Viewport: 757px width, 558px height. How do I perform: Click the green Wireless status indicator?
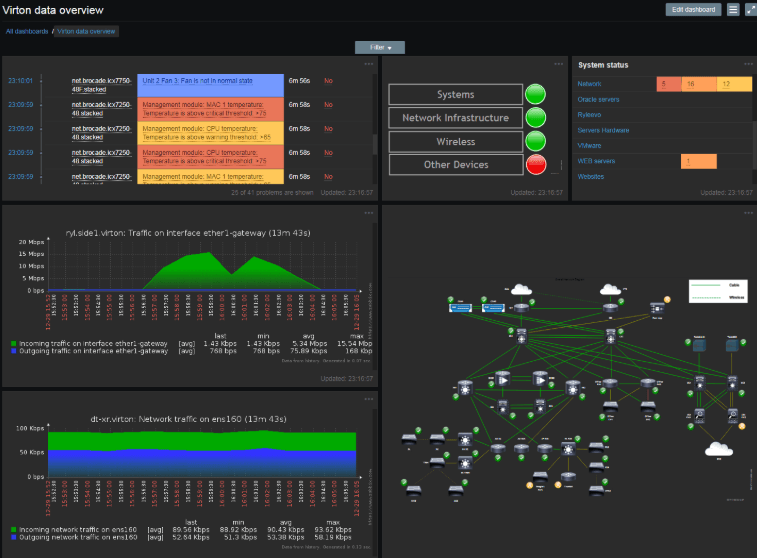pos(538,142)
